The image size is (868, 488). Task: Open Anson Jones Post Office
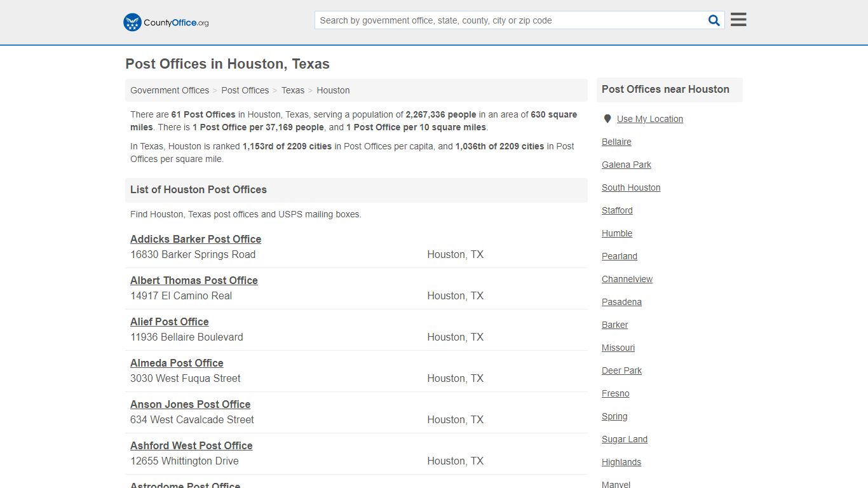[x=191, y=404]
